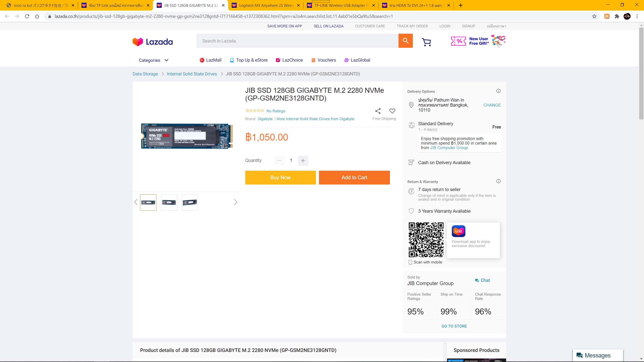The width and height of the screenshot is (644, 362).
Task: Click the QR code image
Action: click(426, 240)
